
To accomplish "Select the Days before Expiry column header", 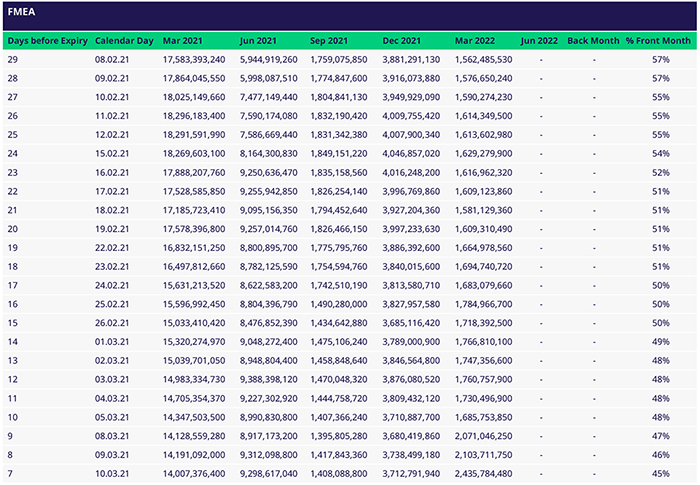I will coord(46,41).
